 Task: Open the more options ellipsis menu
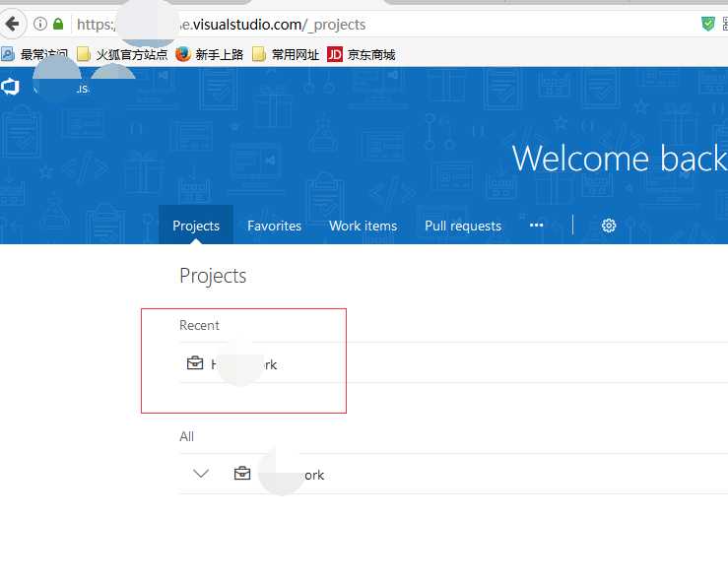click(x=536, y=226)
